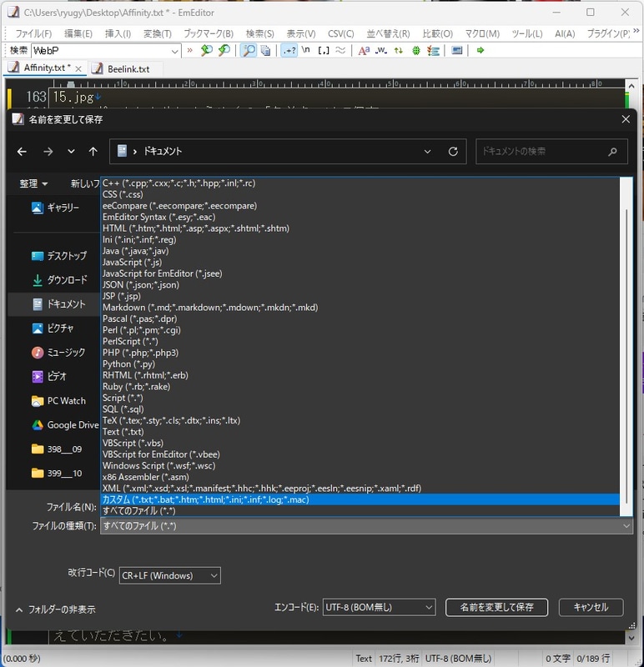Image resolution: width=644 pixels, height=667 pixels.
Task: Select ミュージック in the navigation pane
Action: 58,353
